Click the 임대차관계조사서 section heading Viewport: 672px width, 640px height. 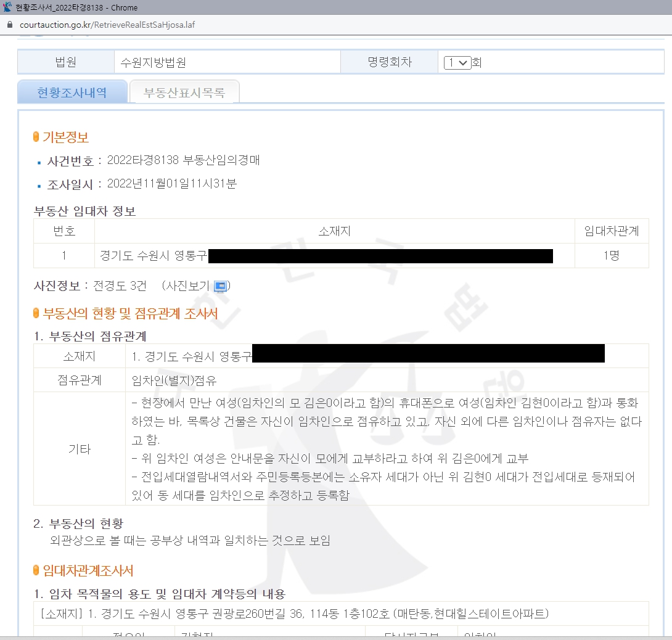[x=88, y=570]
